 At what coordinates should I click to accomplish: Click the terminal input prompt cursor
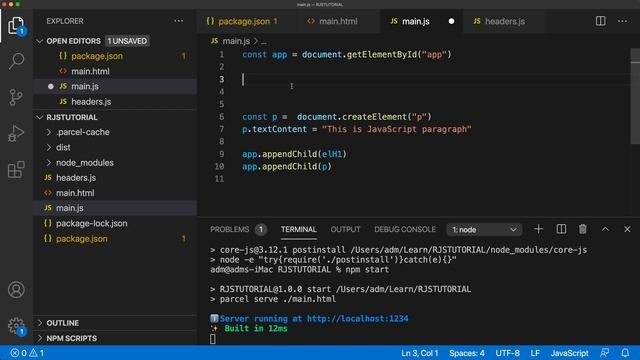click(x=213, y=338)
